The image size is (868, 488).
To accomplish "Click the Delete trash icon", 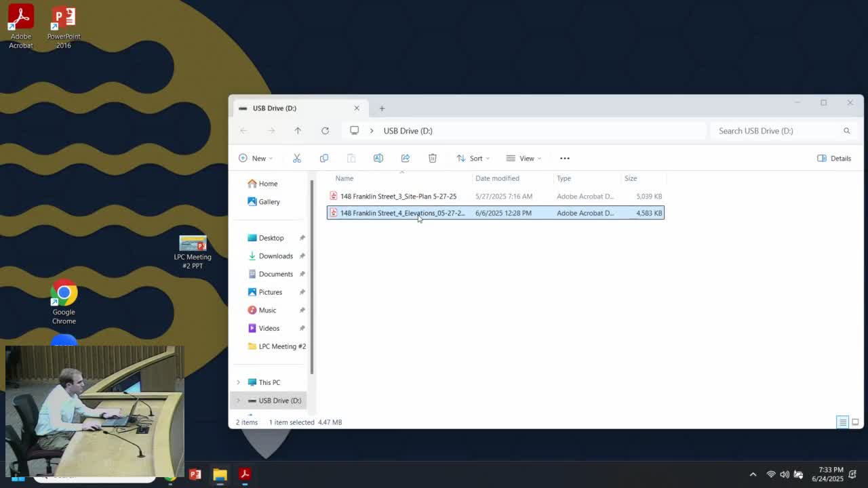I will (432, 158).
